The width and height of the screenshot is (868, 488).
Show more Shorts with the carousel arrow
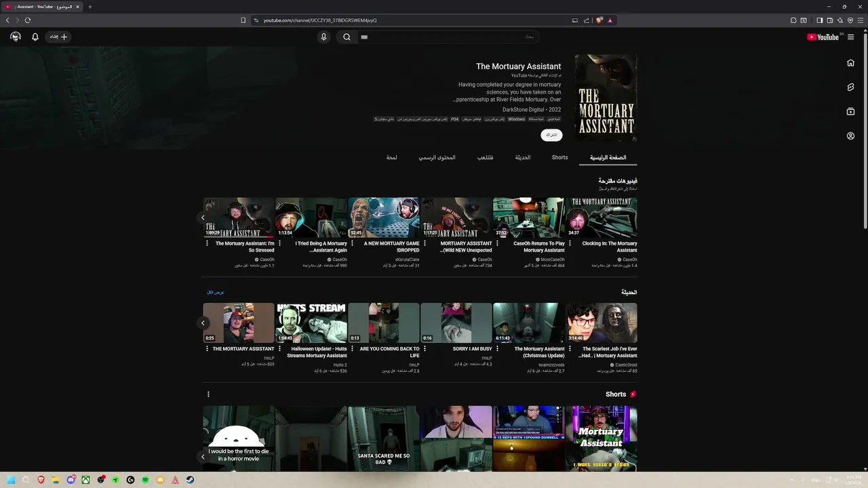point(203,457)
